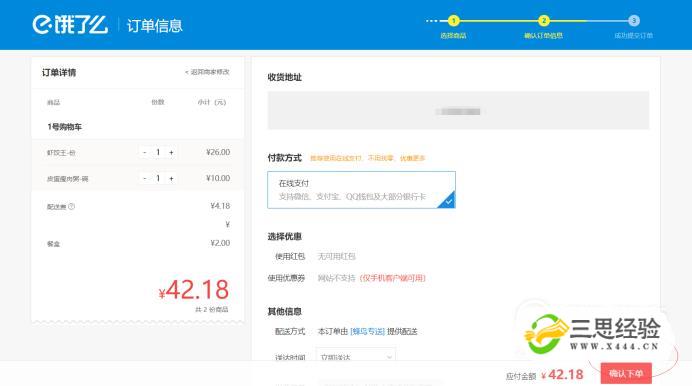
Task: Click the 蜂鸟专送 delivery link
Action: click(x=367, y=331)
